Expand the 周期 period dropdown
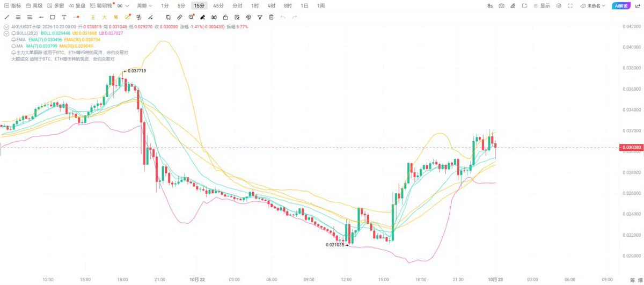The width and height of the screenshot is (644, 285). tap(144, 5)
